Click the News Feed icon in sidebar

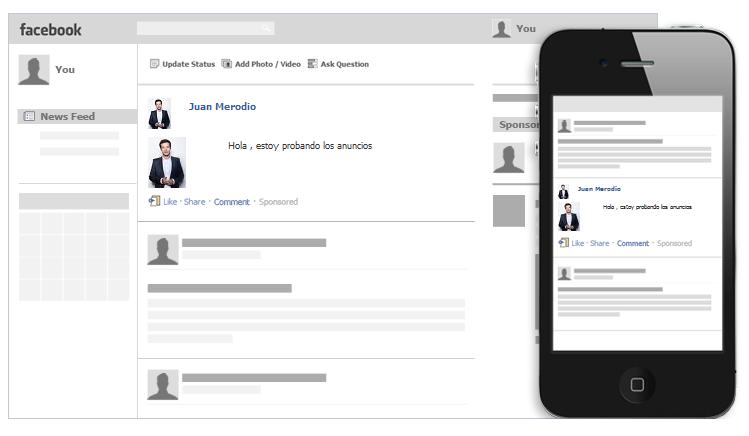(x=29, y=117)
